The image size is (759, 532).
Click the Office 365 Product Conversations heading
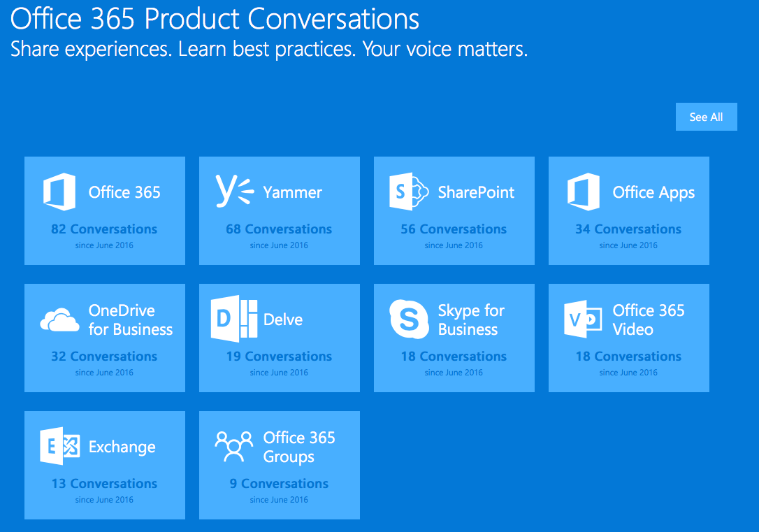[215, 19]
